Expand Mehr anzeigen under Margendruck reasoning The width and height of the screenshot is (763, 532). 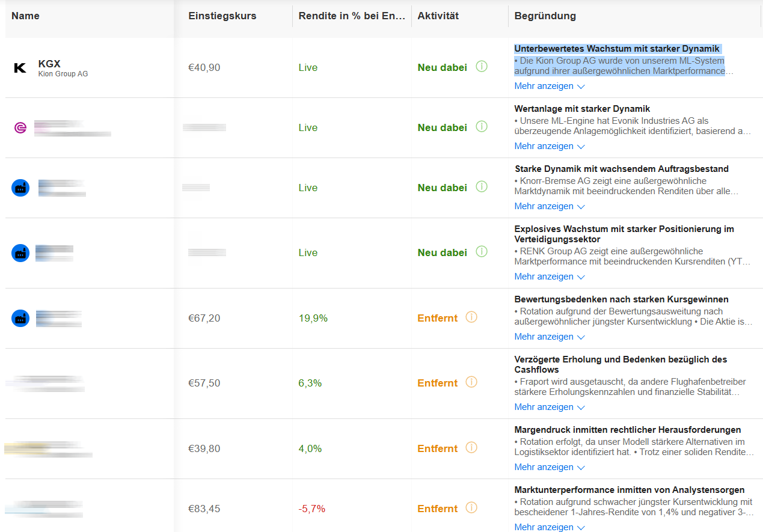(550, 467)
